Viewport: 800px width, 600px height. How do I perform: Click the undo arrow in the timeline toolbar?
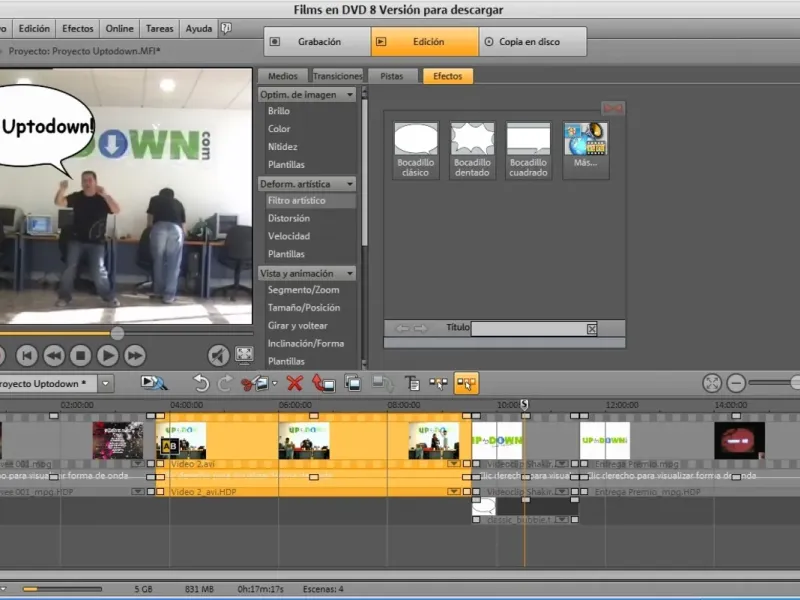click(x=201, y=383)
